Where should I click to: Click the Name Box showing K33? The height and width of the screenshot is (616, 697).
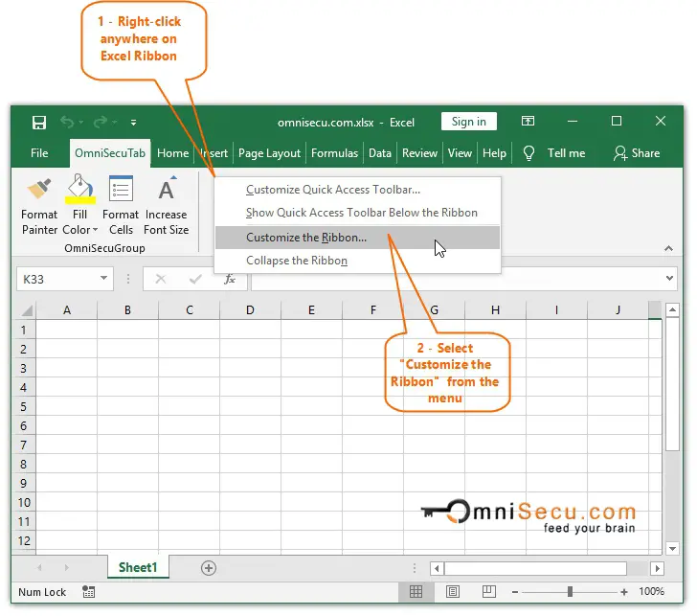65,279
